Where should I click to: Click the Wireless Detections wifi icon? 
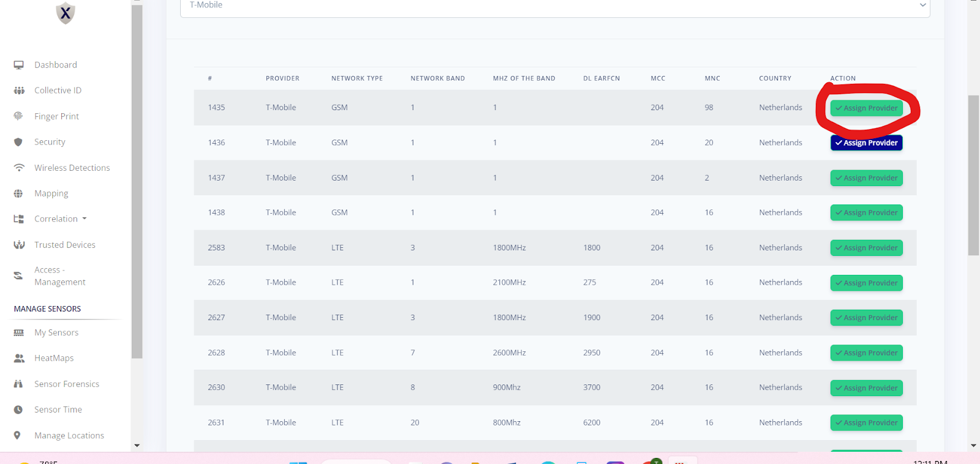point(19,168)
